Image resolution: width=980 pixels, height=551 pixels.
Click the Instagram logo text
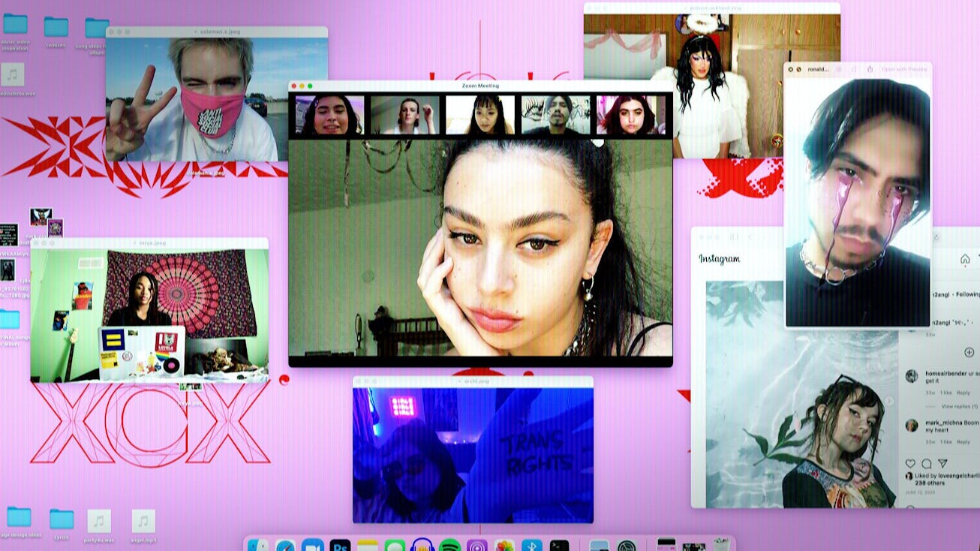point(719,259)
